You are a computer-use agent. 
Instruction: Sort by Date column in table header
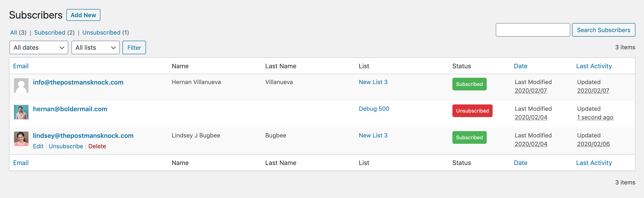pos(520,66)
